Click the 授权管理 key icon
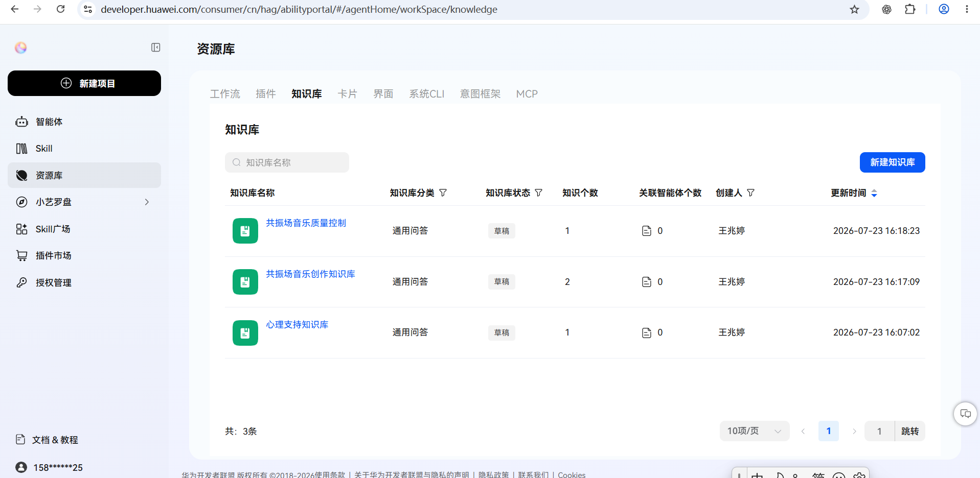Viewport: 980px width, 478px height. tap(21, 282)
